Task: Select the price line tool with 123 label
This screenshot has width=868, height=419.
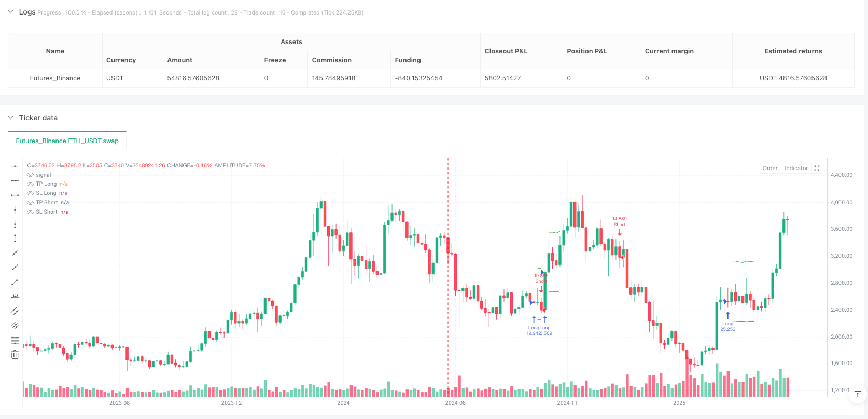Action: (15, 297)
